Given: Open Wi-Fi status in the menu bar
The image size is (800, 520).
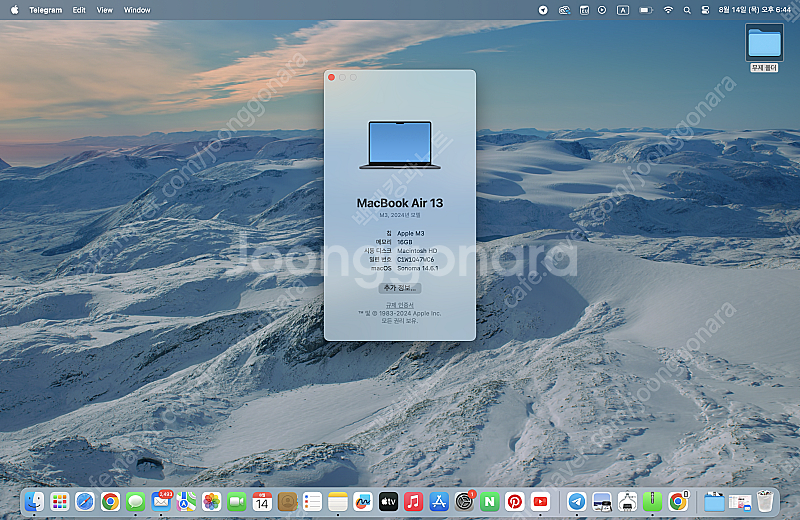Looking at the screenshot, I should (668, 10).
